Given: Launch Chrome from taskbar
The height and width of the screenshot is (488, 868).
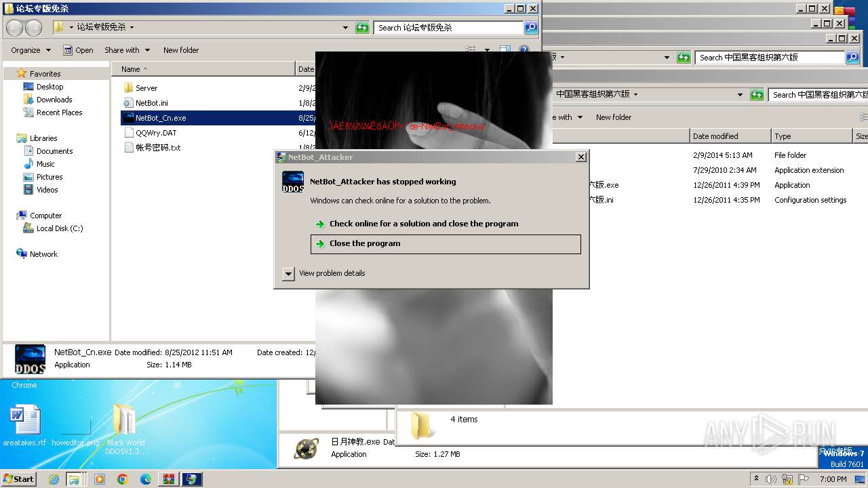Looking at the screenshot, I should pyautogui.click(x=123, y=479).
